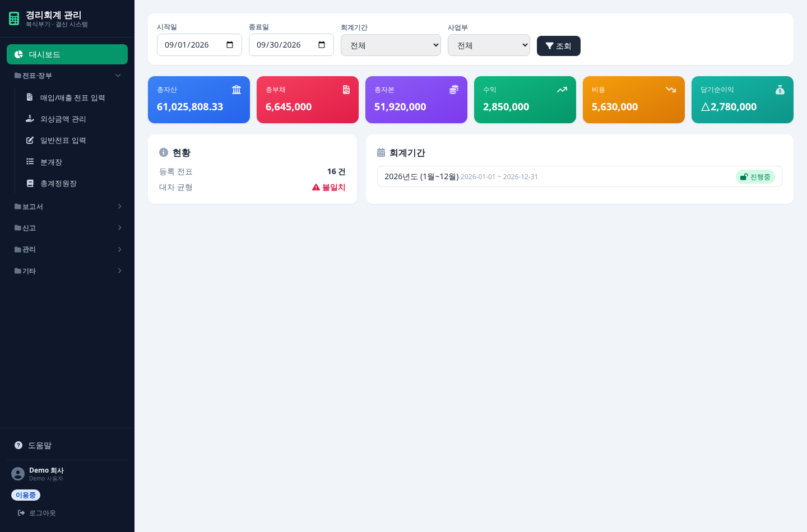Click the 이용중 status badge
This screenshot has width=807, height=532.
pyautogui.click(x=26, y=495)
